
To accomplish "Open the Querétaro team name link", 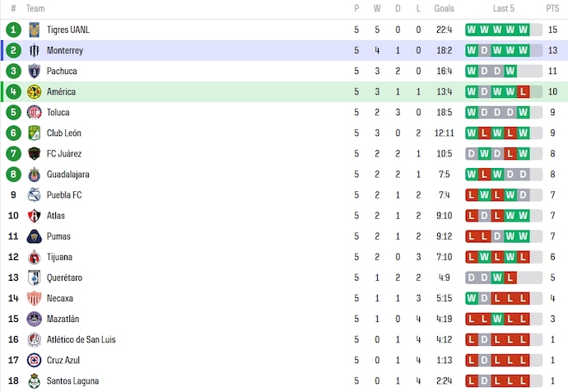I will (63, 278).
